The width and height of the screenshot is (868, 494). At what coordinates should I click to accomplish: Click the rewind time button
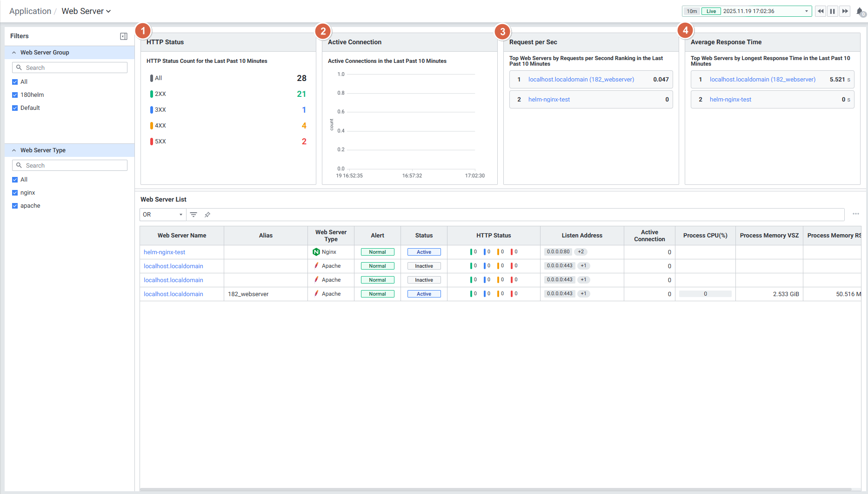click(x=821, y=11)
